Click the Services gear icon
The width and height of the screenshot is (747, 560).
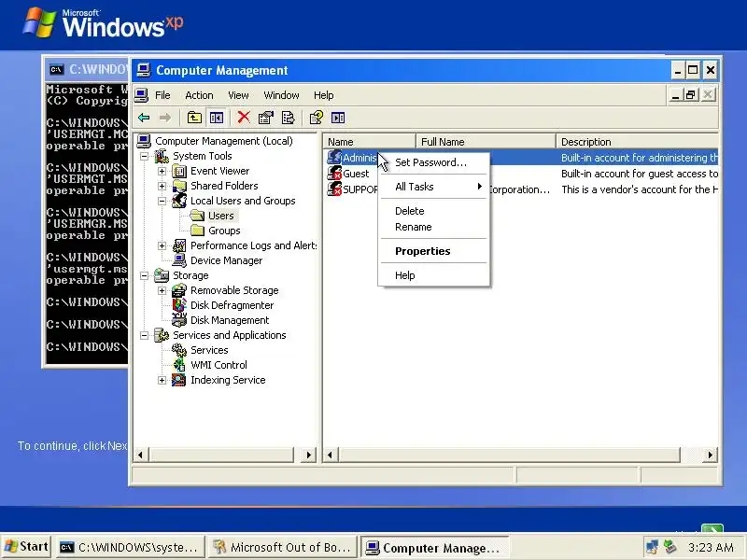[179, 350]
